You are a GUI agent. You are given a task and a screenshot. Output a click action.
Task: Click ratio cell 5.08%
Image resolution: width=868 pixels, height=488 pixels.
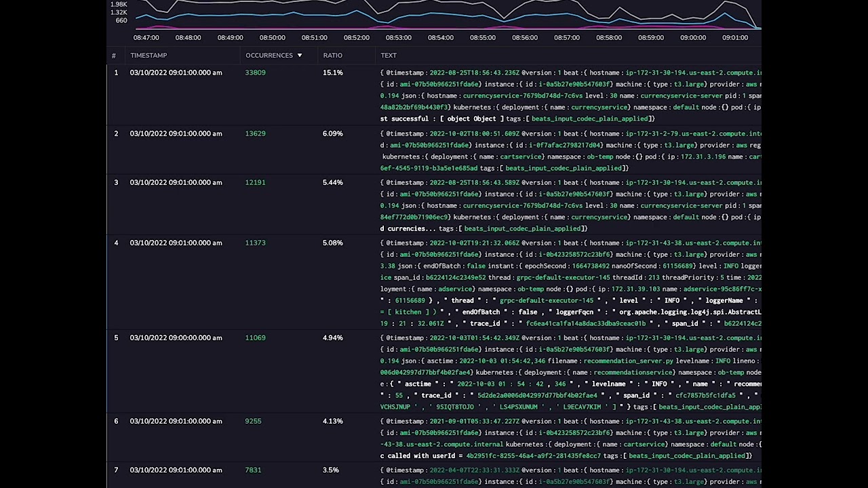[x=333, y=243]
